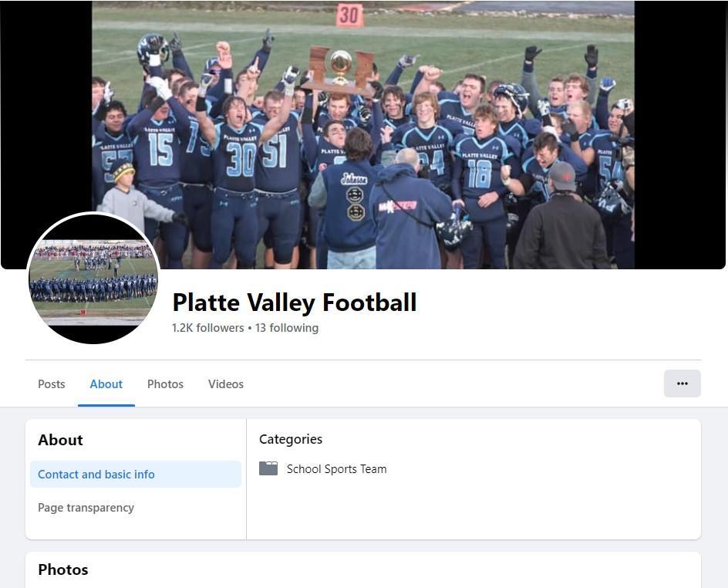Click the School Sports Team category text
The width and height of the screenshot is (728, 588).
336,469
